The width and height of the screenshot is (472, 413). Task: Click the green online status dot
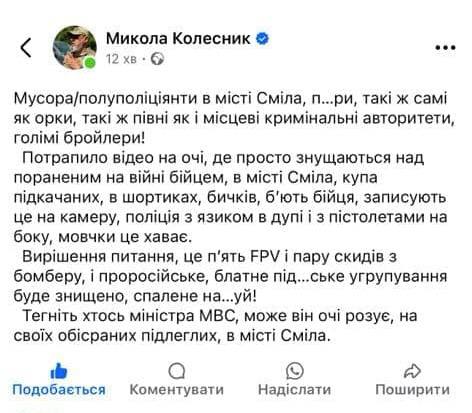pos(90,63)
